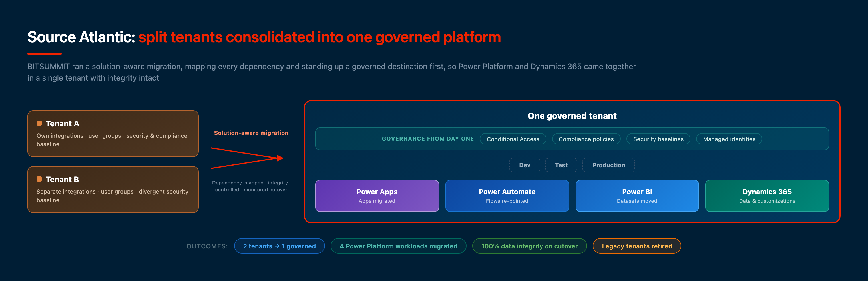The image size is (868, 281).
Task: Click 'Flows re-pointed' subtitle text
Action: pos(507,201)
